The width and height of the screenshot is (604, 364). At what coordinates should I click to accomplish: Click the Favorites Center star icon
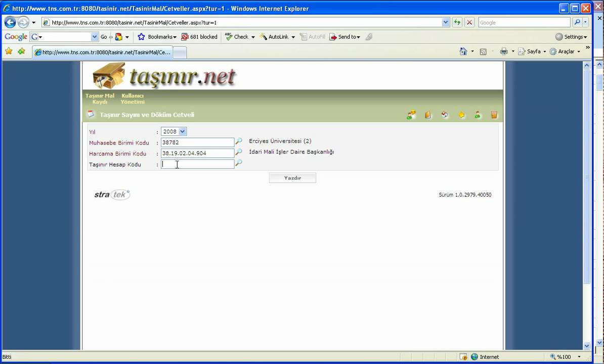pos(9,51)
